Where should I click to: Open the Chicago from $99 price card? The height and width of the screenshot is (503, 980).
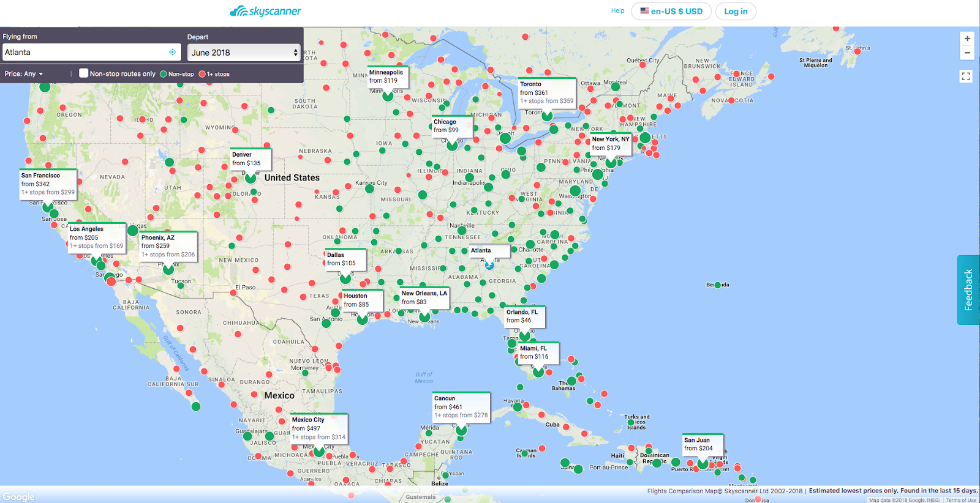click(x=452, y=126)
